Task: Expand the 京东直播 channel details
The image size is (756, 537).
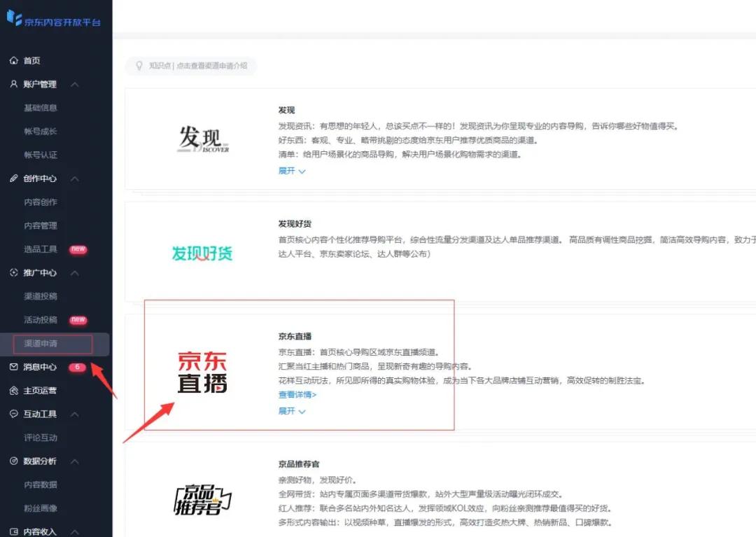Action: (292, 411)
